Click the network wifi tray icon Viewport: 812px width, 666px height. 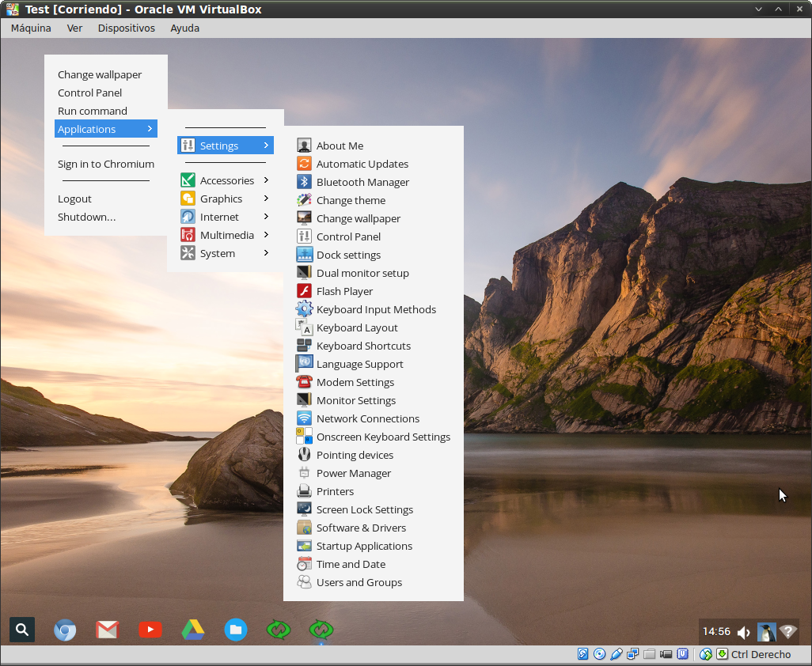pyautogui.click(x=787, y=631)
